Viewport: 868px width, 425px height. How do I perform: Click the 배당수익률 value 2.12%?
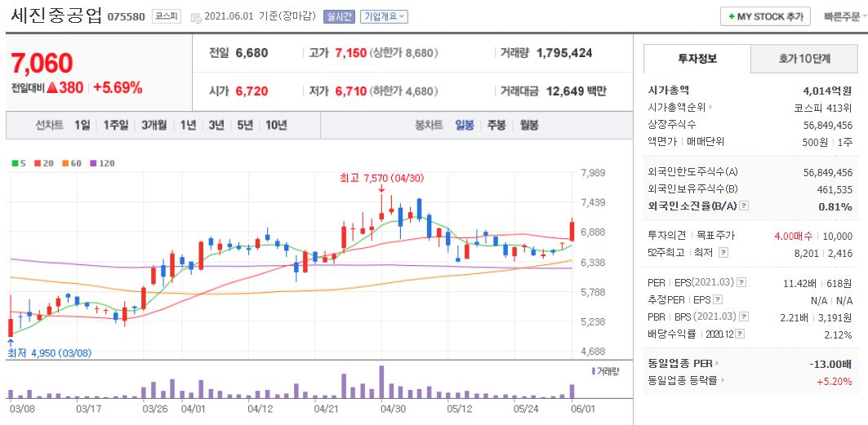838,334
